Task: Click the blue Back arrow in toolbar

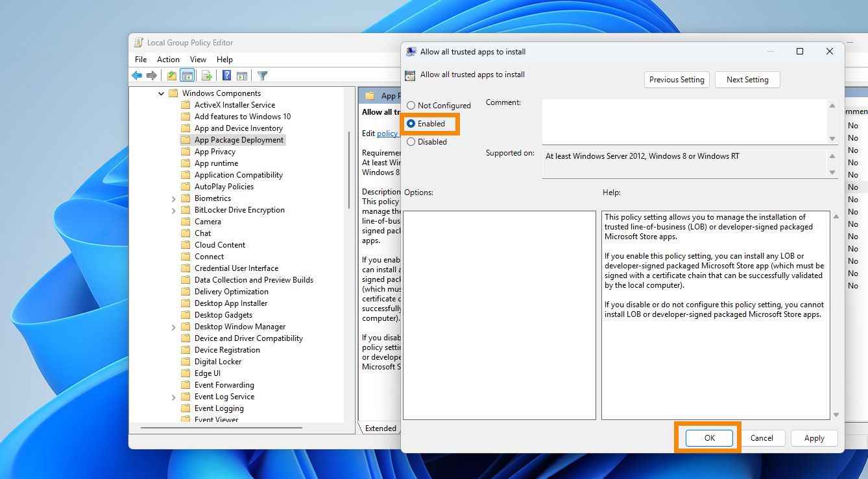Action: coord(137,76)
